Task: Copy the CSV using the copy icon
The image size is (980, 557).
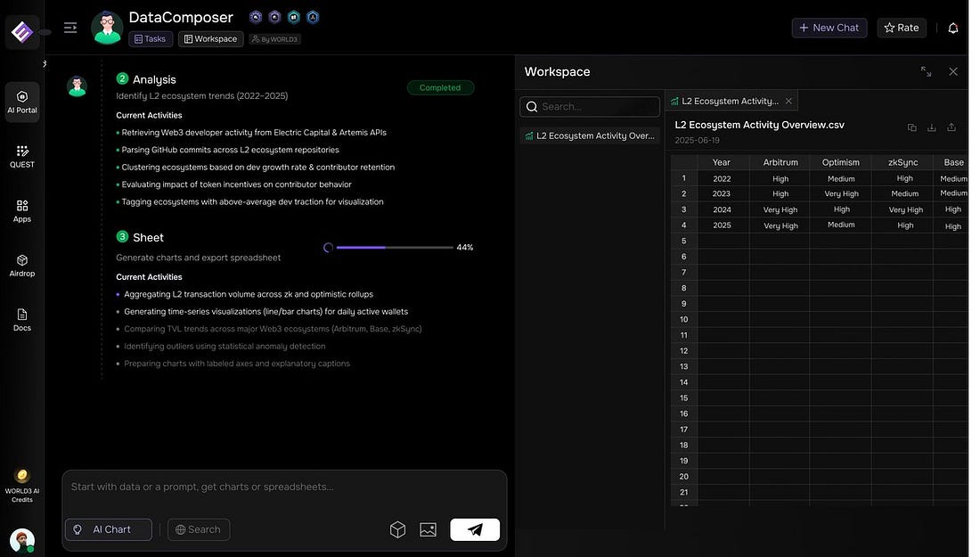Action: 912,127
